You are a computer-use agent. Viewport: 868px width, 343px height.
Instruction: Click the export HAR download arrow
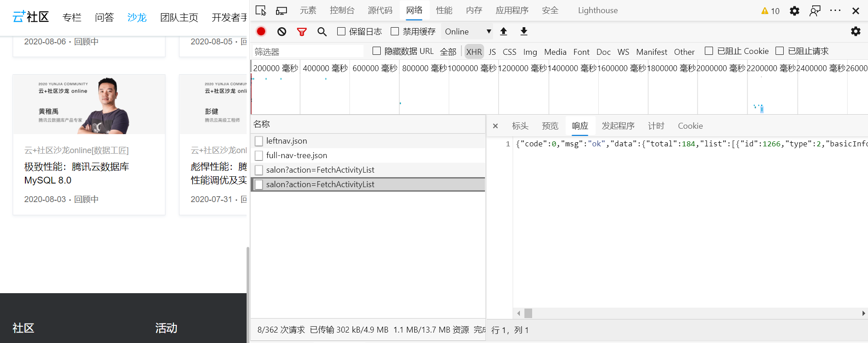point(524,31)
